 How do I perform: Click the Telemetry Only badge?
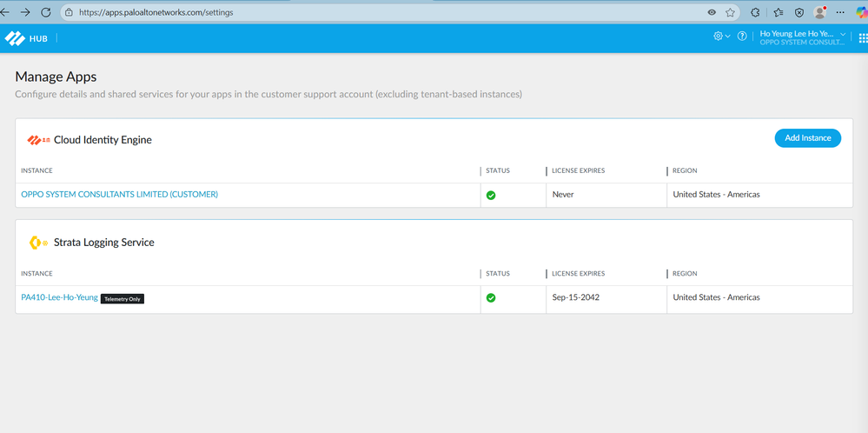[123, 298]
